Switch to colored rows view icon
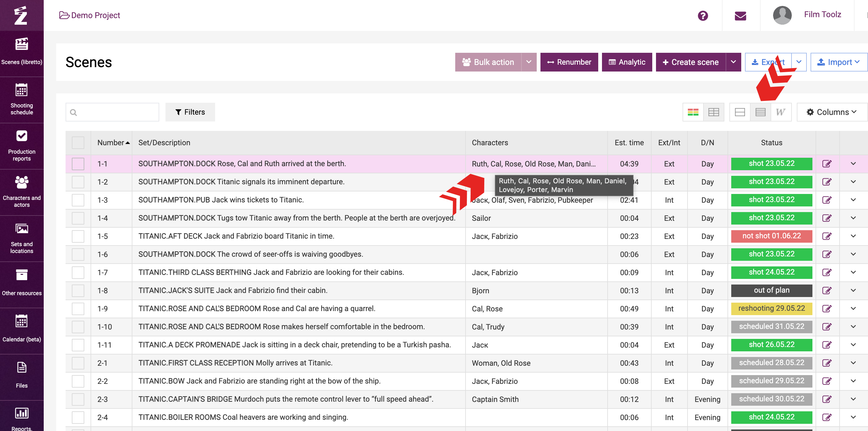This screenshot has width=868, height=431. 693,112
